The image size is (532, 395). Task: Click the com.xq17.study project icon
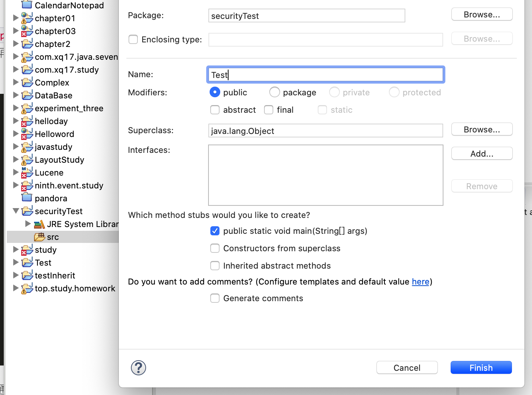27,69
